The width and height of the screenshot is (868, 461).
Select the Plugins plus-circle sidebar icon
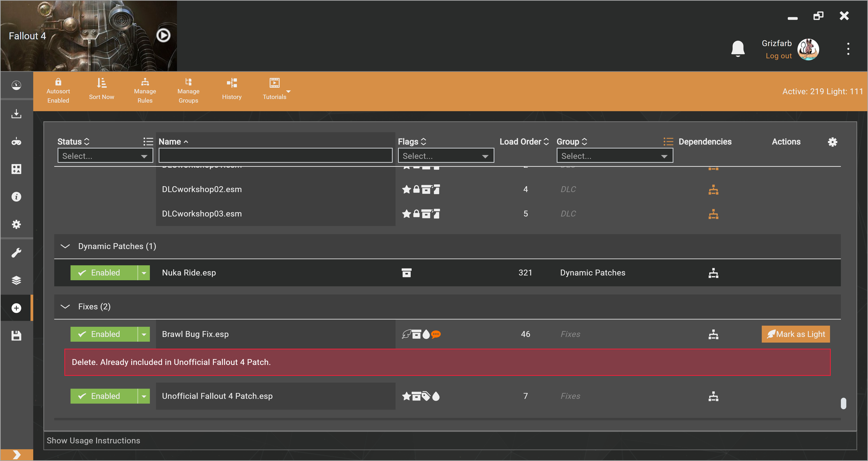(16, 308)
